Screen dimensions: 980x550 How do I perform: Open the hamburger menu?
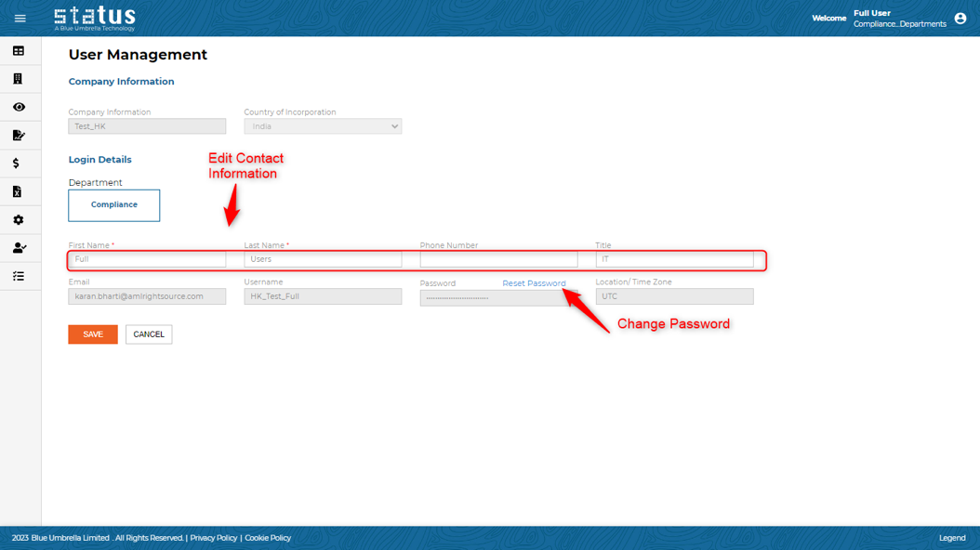[x=20, y=19]
